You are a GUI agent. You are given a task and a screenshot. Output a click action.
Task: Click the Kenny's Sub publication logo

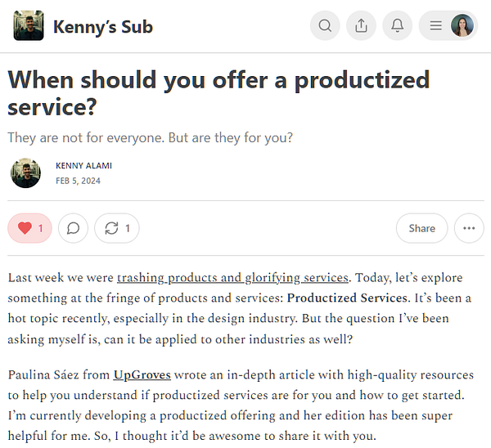click(x=29, y=26)
